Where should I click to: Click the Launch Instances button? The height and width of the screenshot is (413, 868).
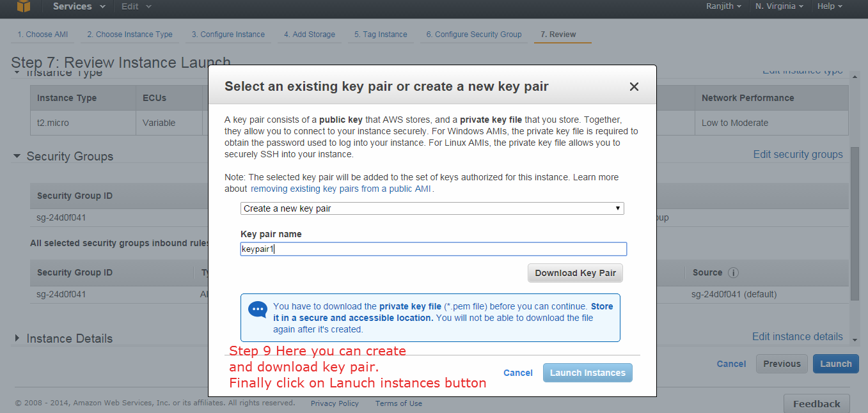click(588, 373)
